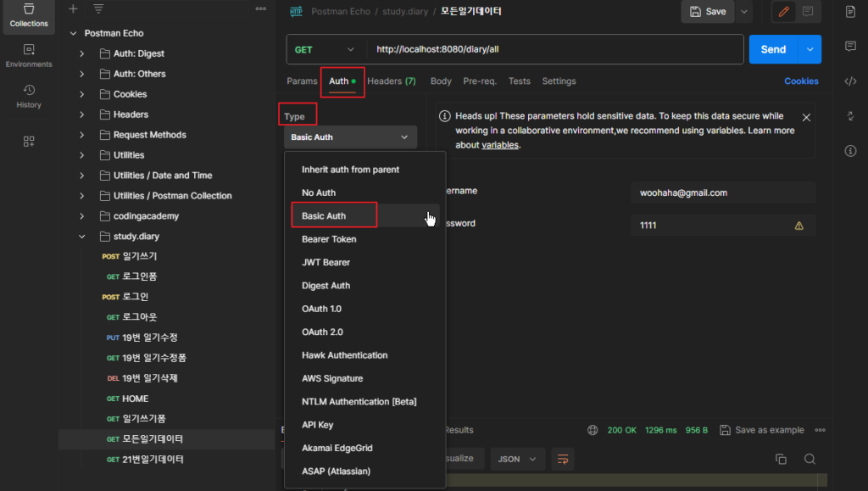
Task: Open the JSON format dropdown
Action: 516,459
